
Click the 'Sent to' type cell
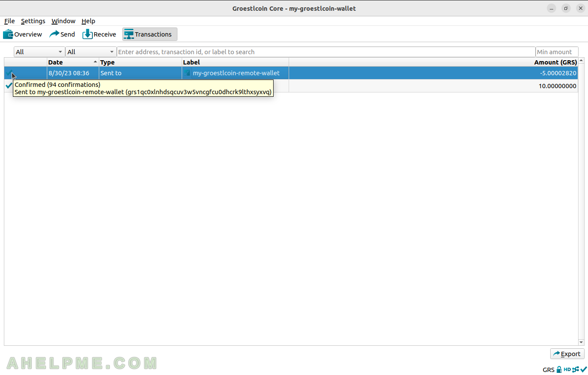[140, 73]
